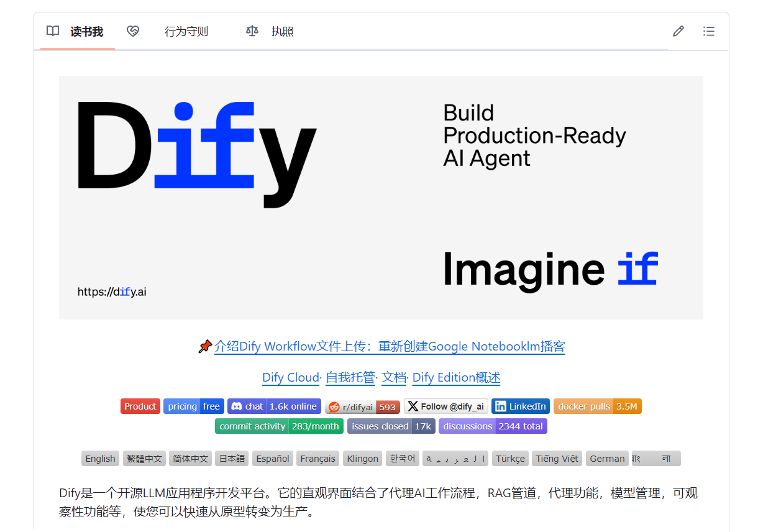Open the 文档 link
Image resolution: width=776 pixels, height=532 pixels.
tap(394, 377)
